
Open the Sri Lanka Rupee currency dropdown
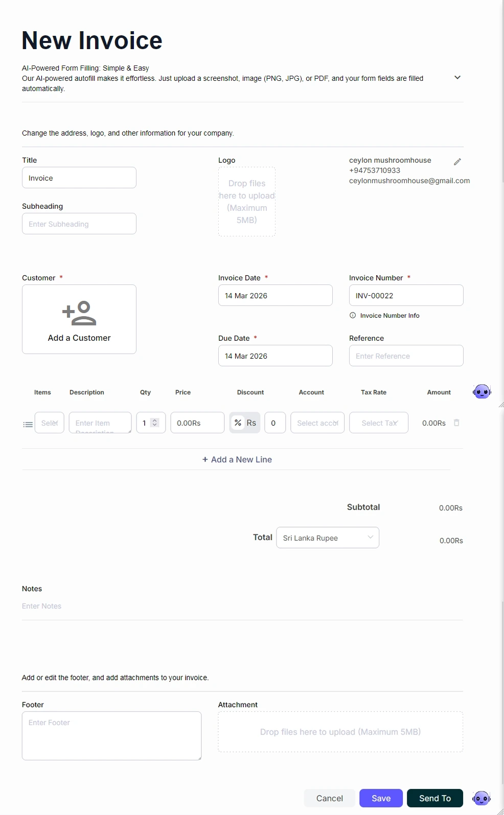pos(328,538)
